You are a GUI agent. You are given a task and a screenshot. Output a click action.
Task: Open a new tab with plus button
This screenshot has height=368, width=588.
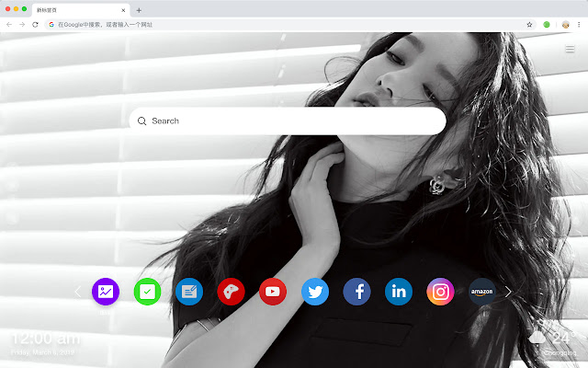click(x=139, y=10)
